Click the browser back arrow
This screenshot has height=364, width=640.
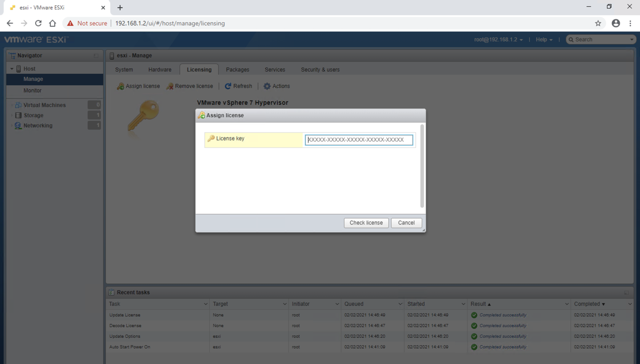[10, 23]
